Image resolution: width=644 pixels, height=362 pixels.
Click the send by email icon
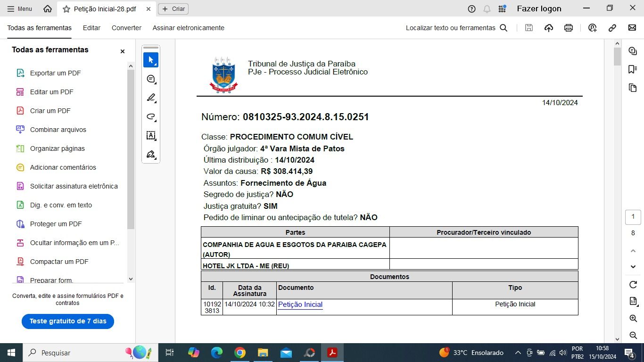[x=632, y=28]
